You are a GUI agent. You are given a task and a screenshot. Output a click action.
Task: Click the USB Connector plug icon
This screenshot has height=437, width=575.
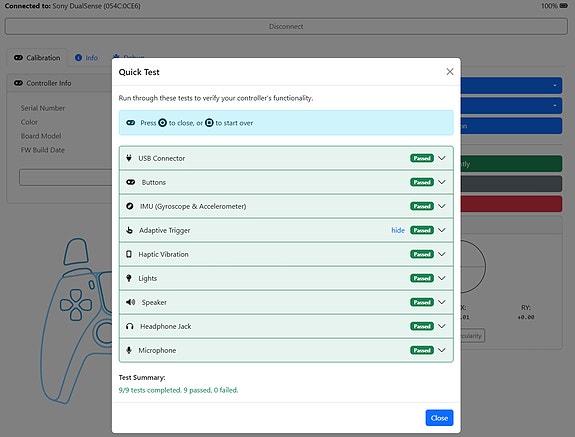[x=129, y=158]
